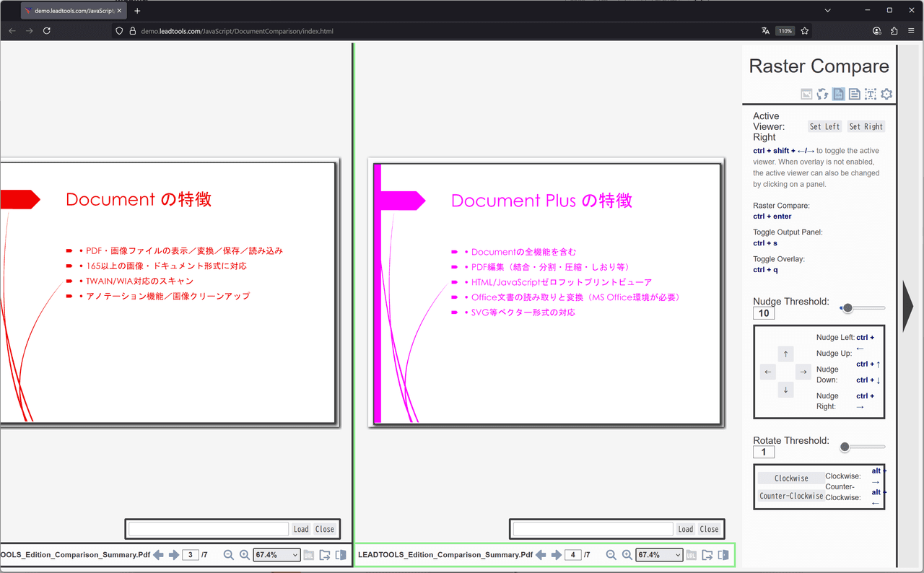
Task: Zoom out the left viewer
Action: click(229, 555)
